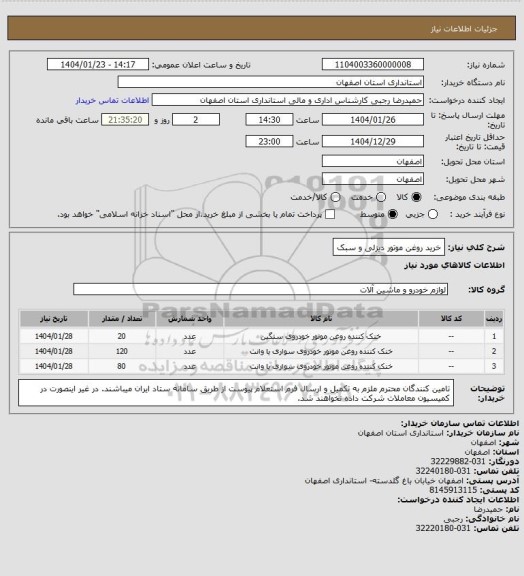Click the postal code 8145913115
Screen dimensions: 524x576
[x=453, y=490]
